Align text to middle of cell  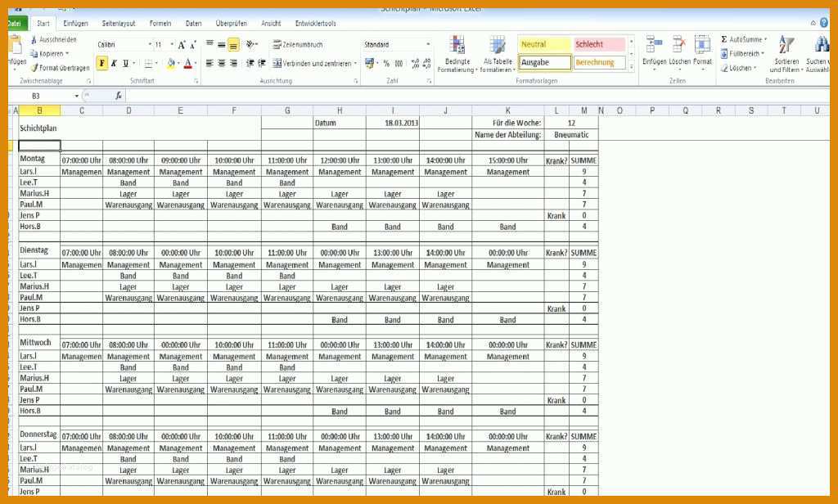pyautogui.click(x=221, y=44)
